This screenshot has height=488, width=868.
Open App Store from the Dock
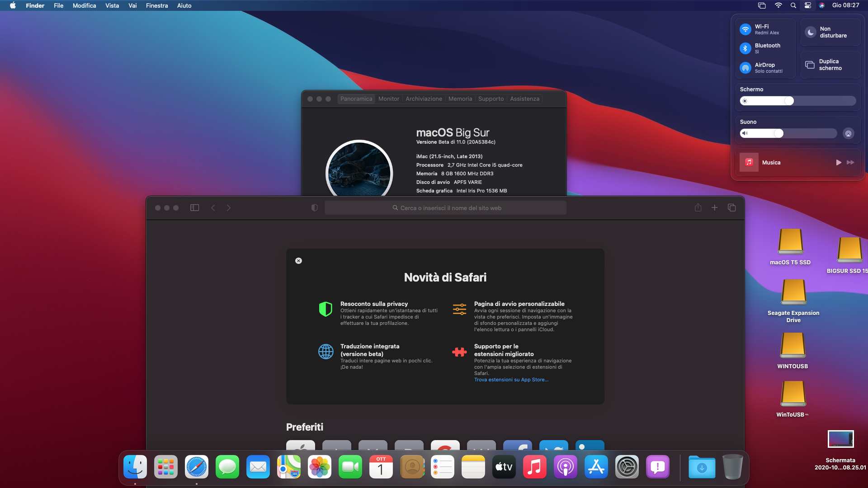tap(596, 467)
